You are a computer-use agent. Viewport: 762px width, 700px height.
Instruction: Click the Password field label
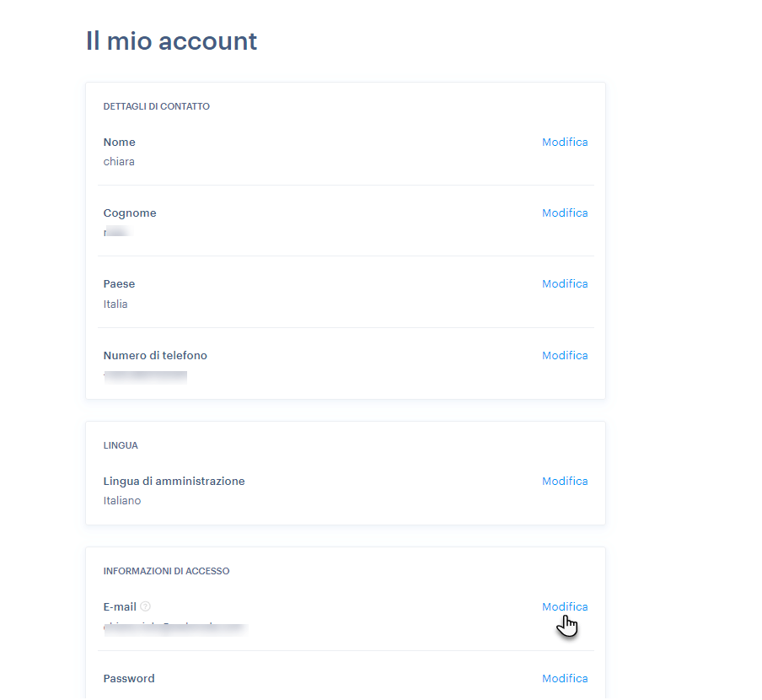pos(129,679)
